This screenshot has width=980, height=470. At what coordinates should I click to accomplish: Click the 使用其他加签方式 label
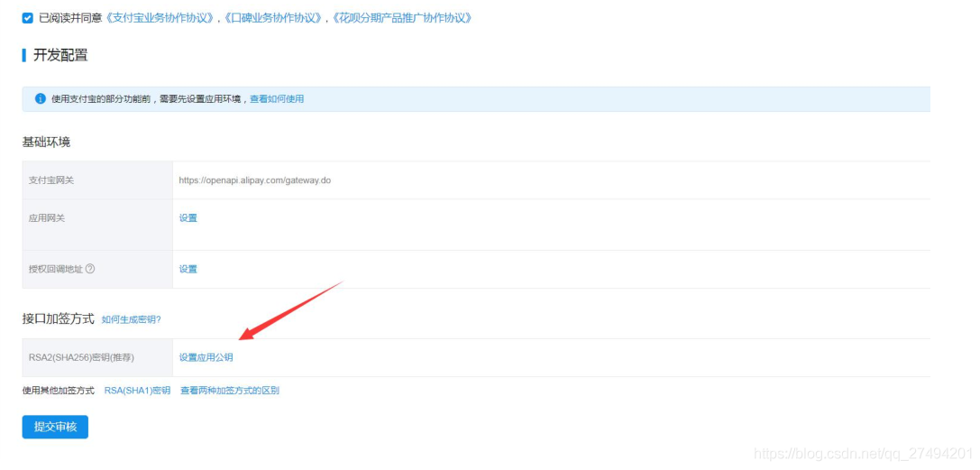(58, 391)
